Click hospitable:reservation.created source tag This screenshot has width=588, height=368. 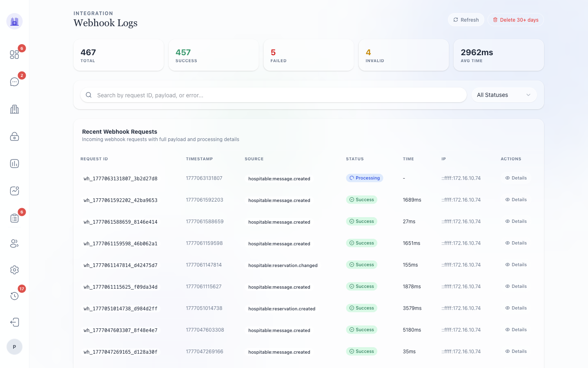click(282, 308)
